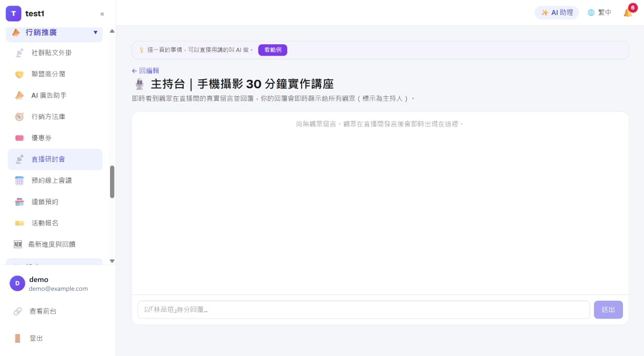Image resolution: width=644 pixels, height=356 pixels.
Task: Click the 優惠券 ticket icon
Action: pyautogui.click(x=19, y=138)
